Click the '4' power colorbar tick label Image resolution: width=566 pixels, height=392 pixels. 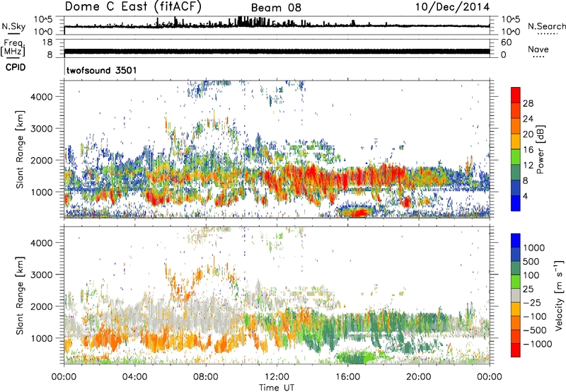click(x=525, y=196)
